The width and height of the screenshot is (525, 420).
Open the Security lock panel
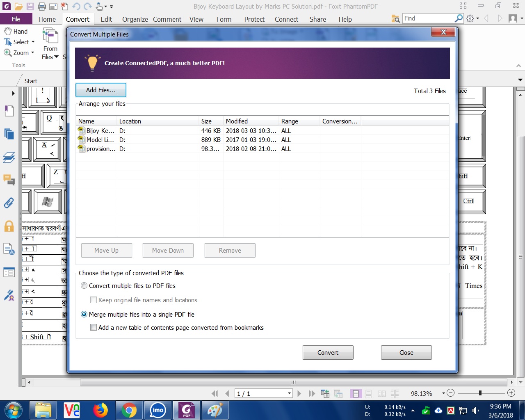pyautogui.click(x=9, y=226)
